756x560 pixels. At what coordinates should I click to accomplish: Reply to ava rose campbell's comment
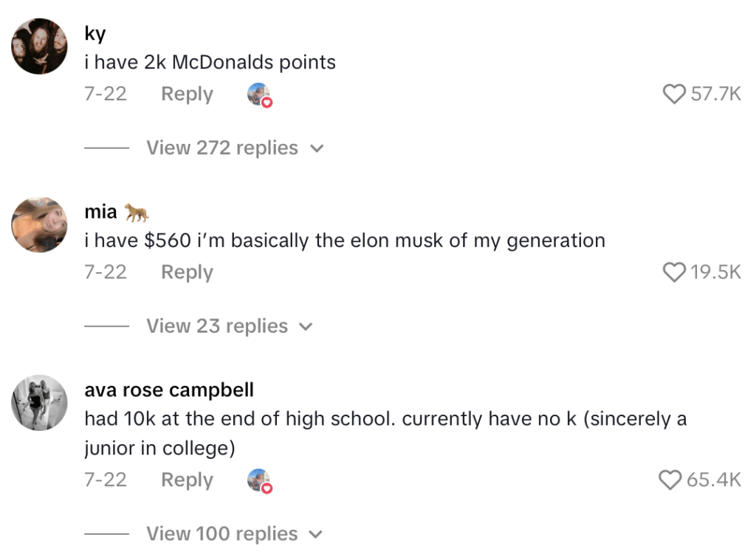[x=187, y=480]
